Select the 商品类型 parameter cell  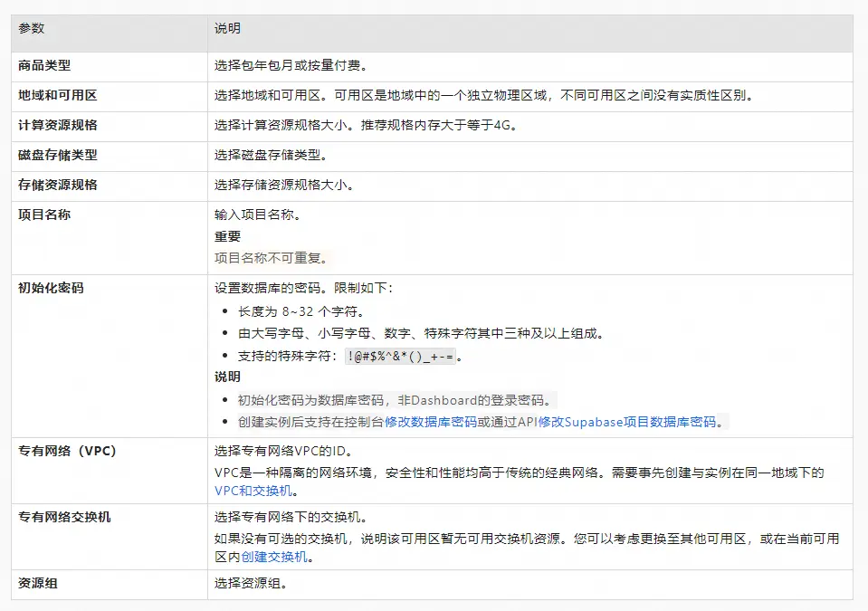pos(110,67)
